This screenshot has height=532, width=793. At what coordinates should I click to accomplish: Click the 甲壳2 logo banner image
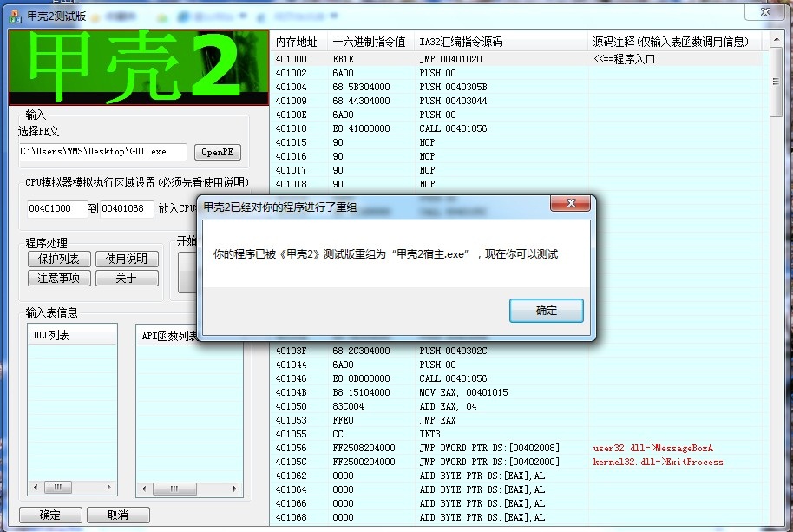pos(139,67)
